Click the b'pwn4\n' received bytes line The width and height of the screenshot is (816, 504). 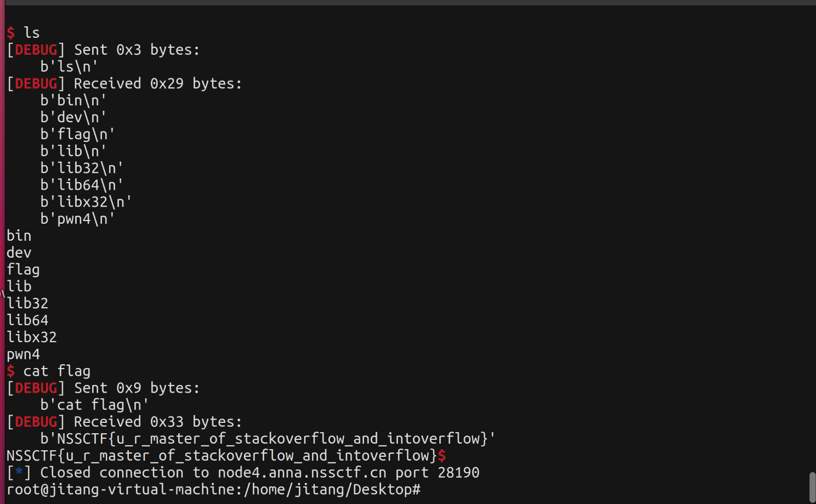pos(77,219)
